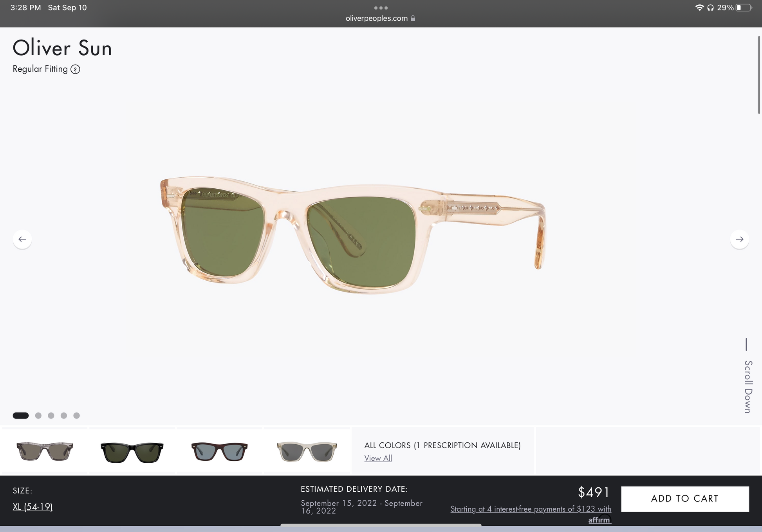Image resolution: width=762 pixels, height=532 pixels.
Task: Tap the lock icon beside the URL
Action: click(x=413, y=18)
